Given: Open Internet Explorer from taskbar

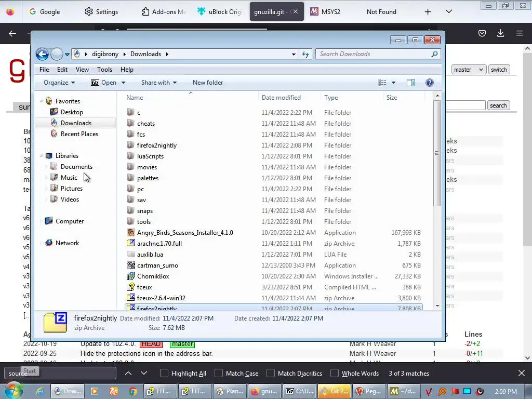Looking at the screenshot, I should tap(40, 391).
